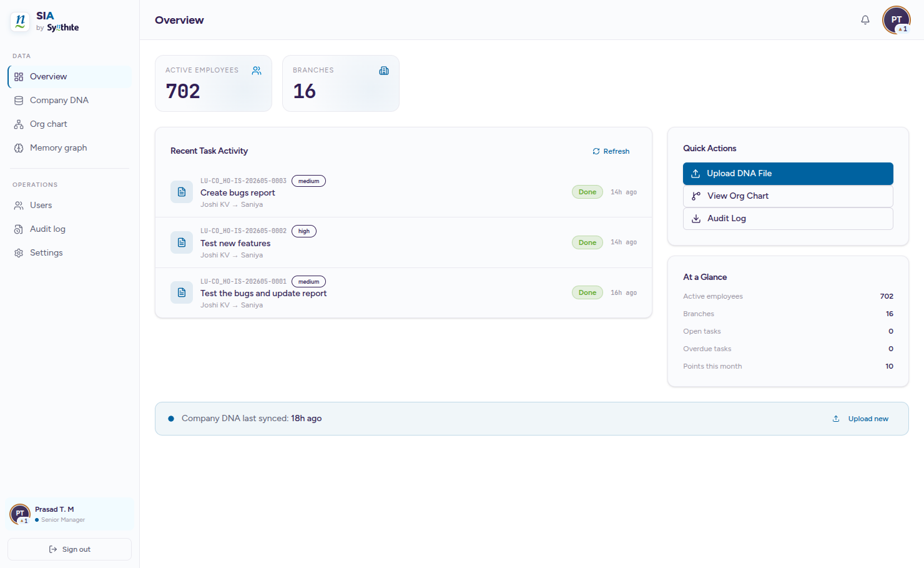The height and width of the screenshot is (568, 924).
Task: Click the Org chart sidebar icon
Action: [19, 124]
